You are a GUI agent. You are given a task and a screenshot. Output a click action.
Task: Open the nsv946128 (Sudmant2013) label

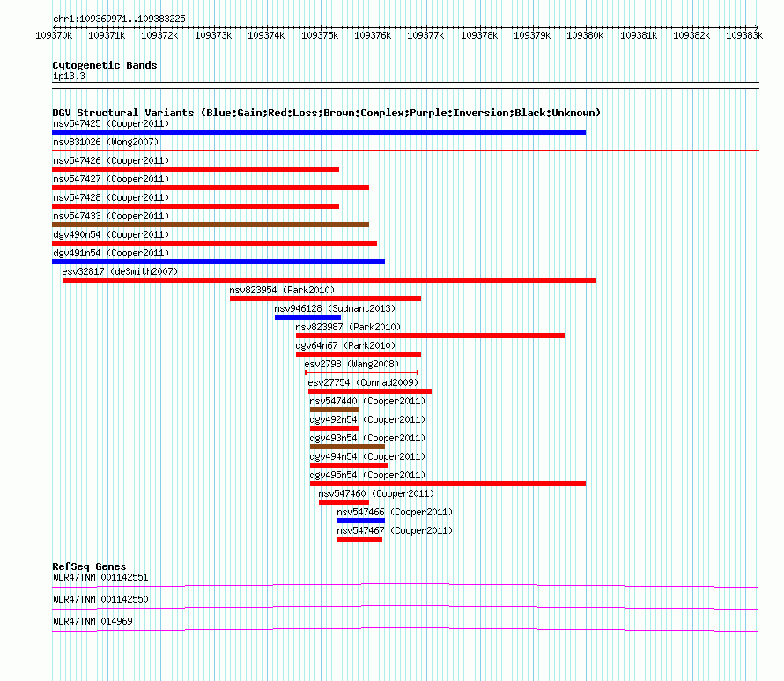[x=335, y=308]
